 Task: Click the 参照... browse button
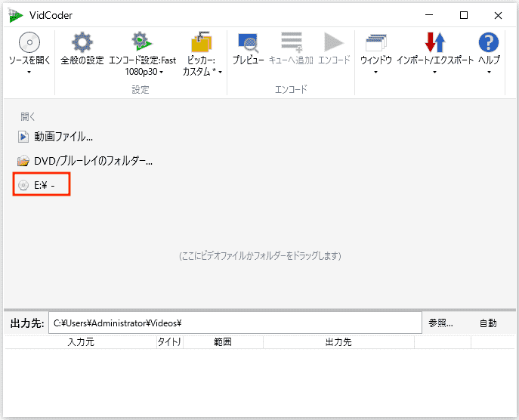coord(440,323)
